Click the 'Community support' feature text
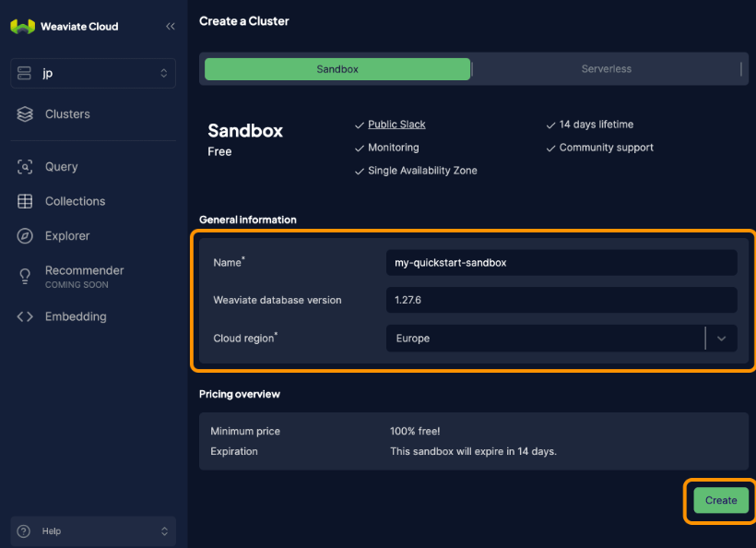This screenshot has width=756, height=548. click(606, 148)
